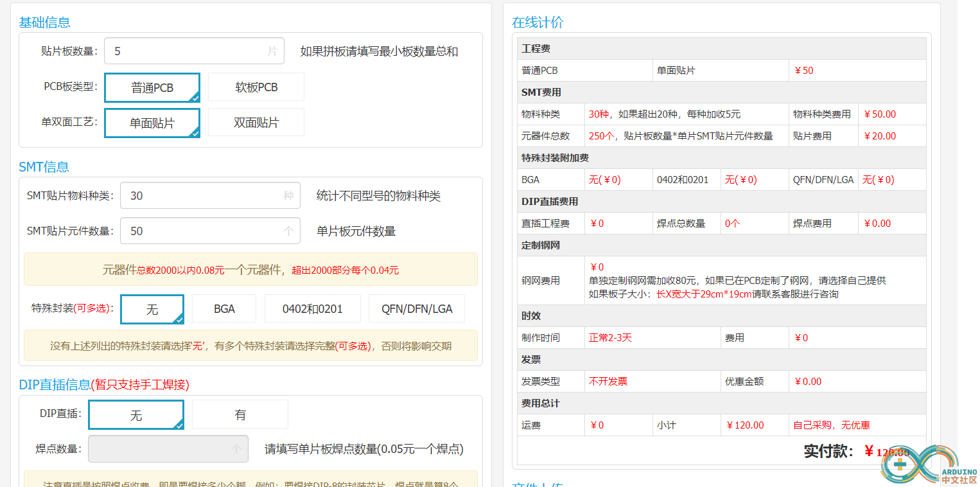Viewport: 980px width, 487px height.
Task: Click the 定制钢网 header row
Action: tap(722, 245)
